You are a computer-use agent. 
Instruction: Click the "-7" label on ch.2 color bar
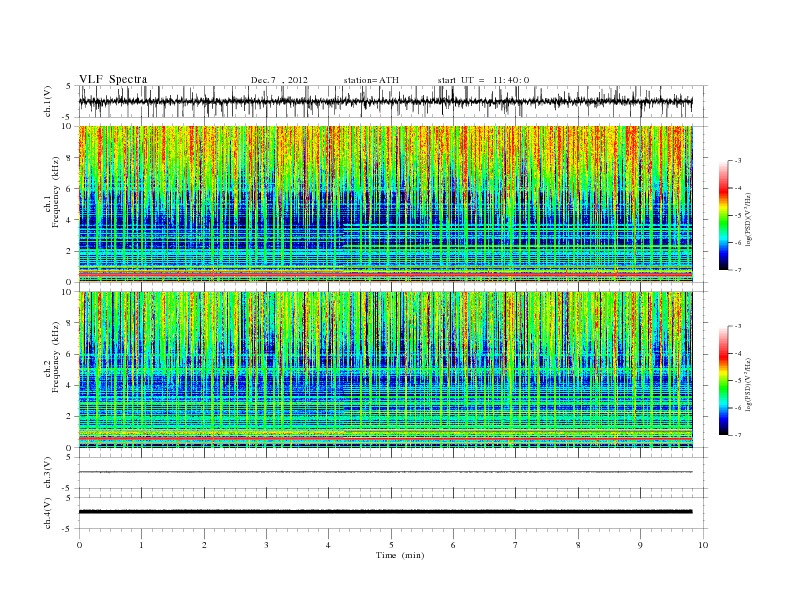738,435
